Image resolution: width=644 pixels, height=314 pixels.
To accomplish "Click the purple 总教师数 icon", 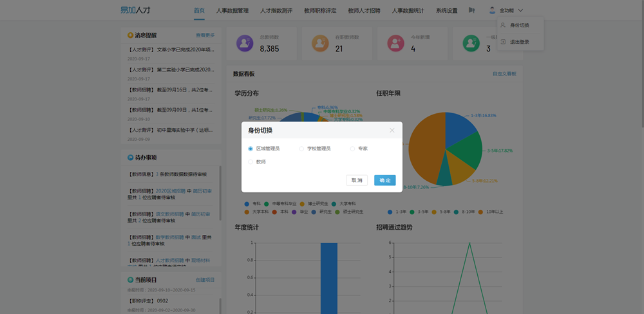I will (x=245, y=43).
